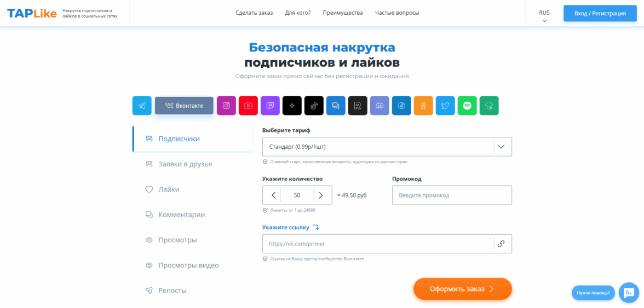Viewport: 644px width, 308px height.
Task: Click the chain link icon in the URL field
Action: tap(501, 243)
